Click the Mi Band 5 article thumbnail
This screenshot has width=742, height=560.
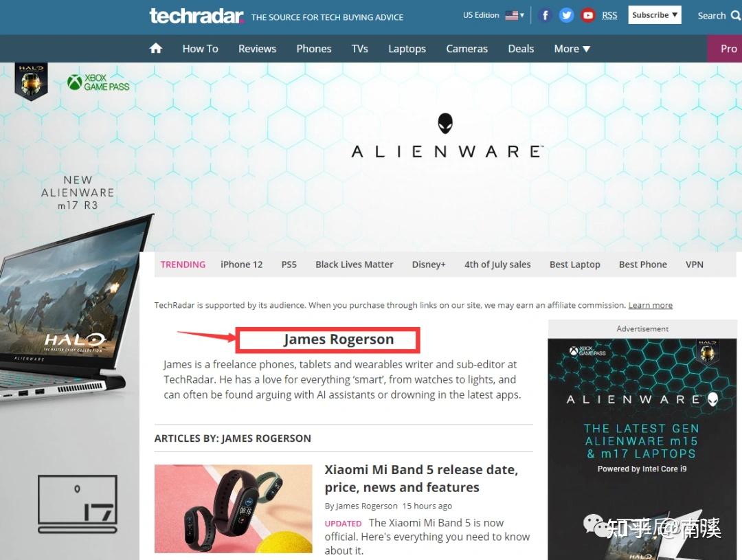(x=234, y=508)
